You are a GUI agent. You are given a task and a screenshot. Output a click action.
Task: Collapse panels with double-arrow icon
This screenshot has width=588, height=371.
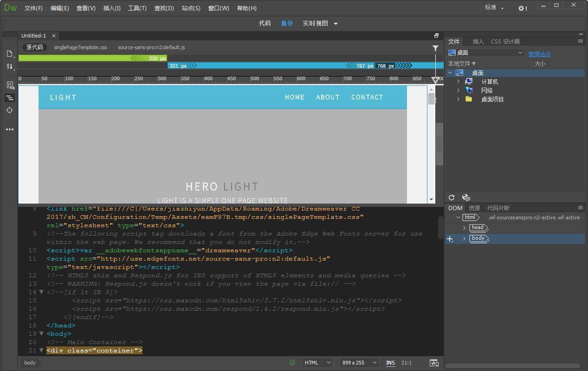coord(581,34)
